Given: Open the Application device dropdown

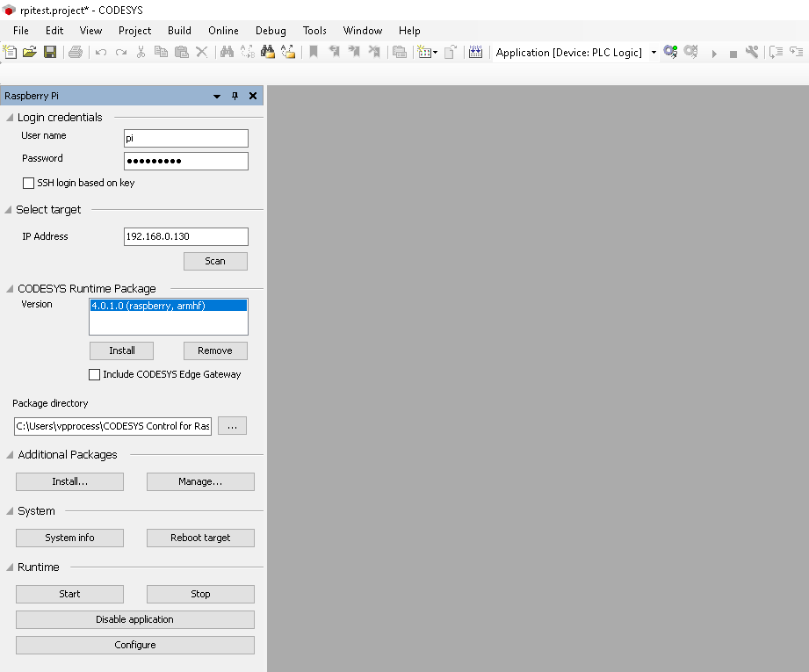Looking at the screenshot, I should pyautogui.click(x=654, y=52).
